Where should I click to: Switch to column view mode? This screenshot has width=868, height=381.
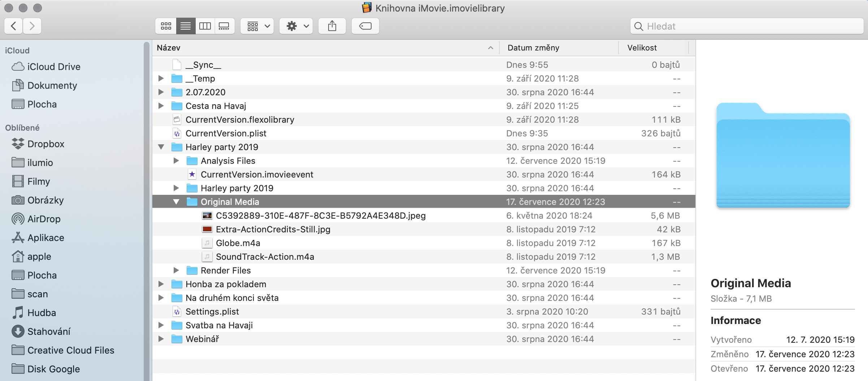[205, 26]
